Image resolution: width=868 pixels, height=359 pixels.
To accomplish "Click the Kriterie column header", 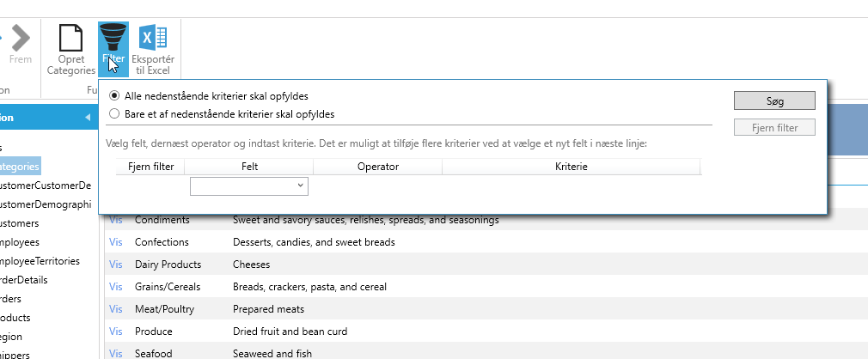I will pos(571,167).
